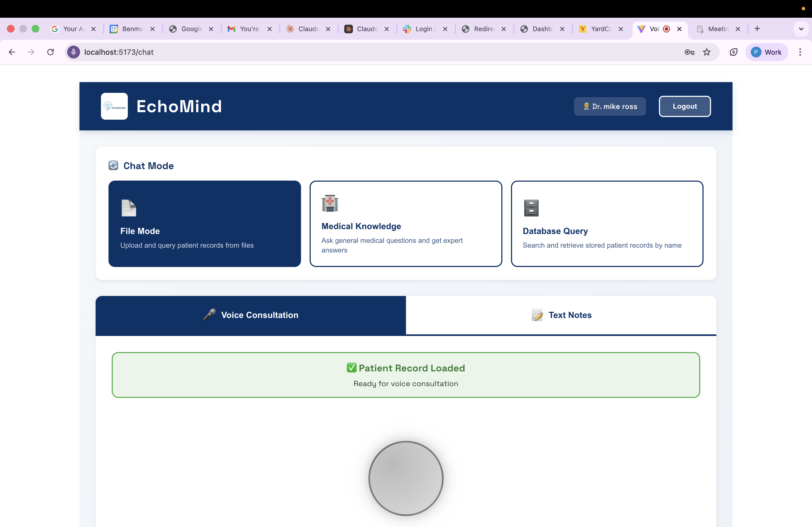This screenshot has width=812, height=527.
Task: Select the Medical Knowledge card
Action: (406, 224)
